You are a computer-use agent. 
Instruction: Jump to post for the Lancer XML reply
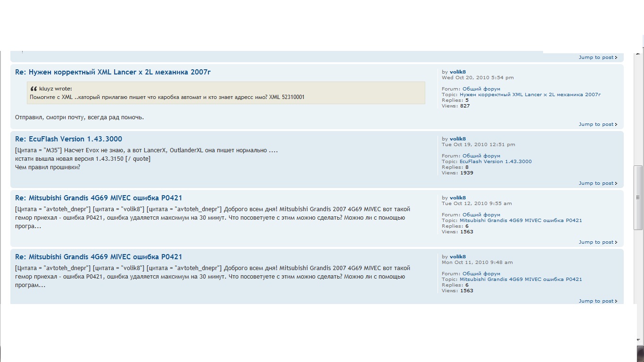(x=597, y=124)
